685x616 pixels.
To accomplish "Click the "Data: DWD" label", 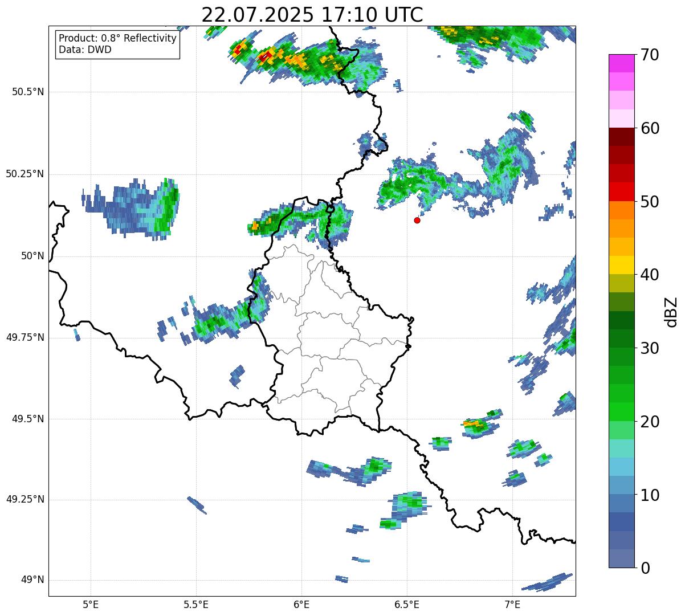I will pos(85,50).
